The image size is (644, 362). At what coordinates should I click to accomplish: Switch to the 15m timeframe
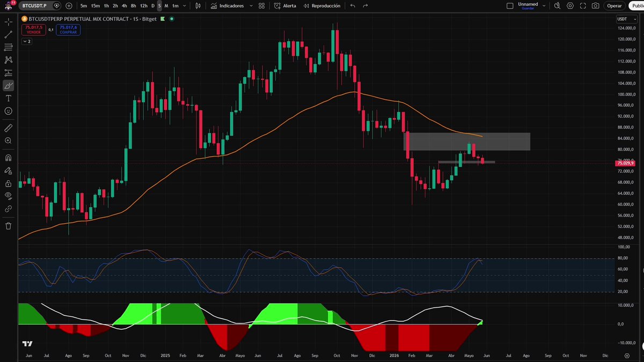point(95,6)
